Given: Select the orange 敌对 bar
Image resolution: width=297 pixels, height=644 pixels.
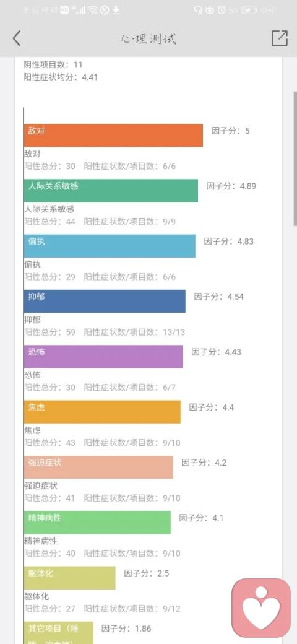Looking at the screenshot, I should pyautogui.click(x=113, y=135).
